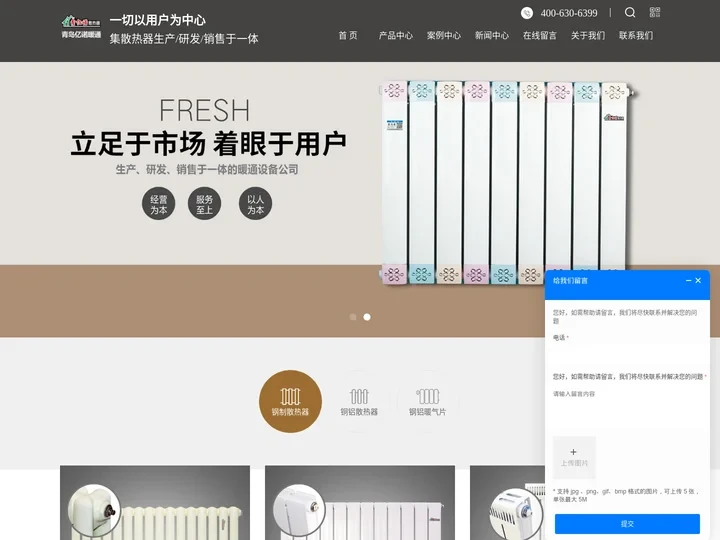Open the 联系我们 menu item
Screen dimensions: 720x540
[x=636, y=35]
